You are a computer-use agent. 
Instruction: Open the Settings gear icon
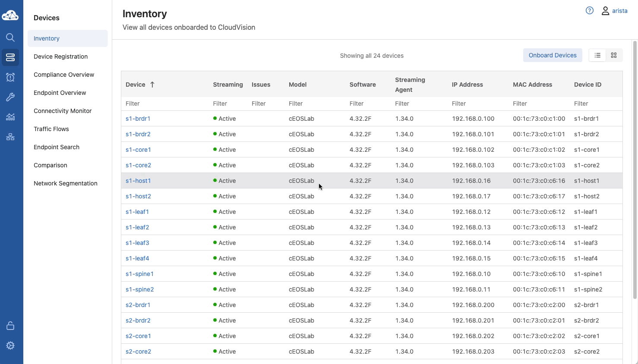coord(10,345)
